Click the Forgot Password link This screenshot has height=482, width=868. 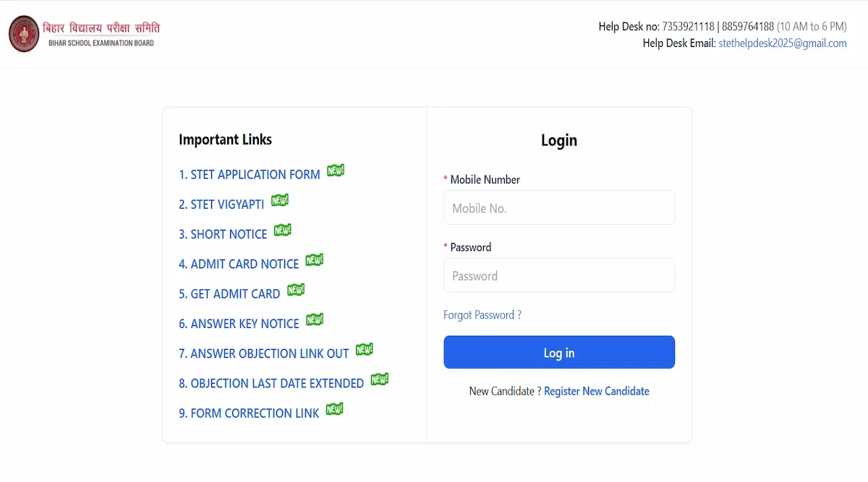click(482, 315)
